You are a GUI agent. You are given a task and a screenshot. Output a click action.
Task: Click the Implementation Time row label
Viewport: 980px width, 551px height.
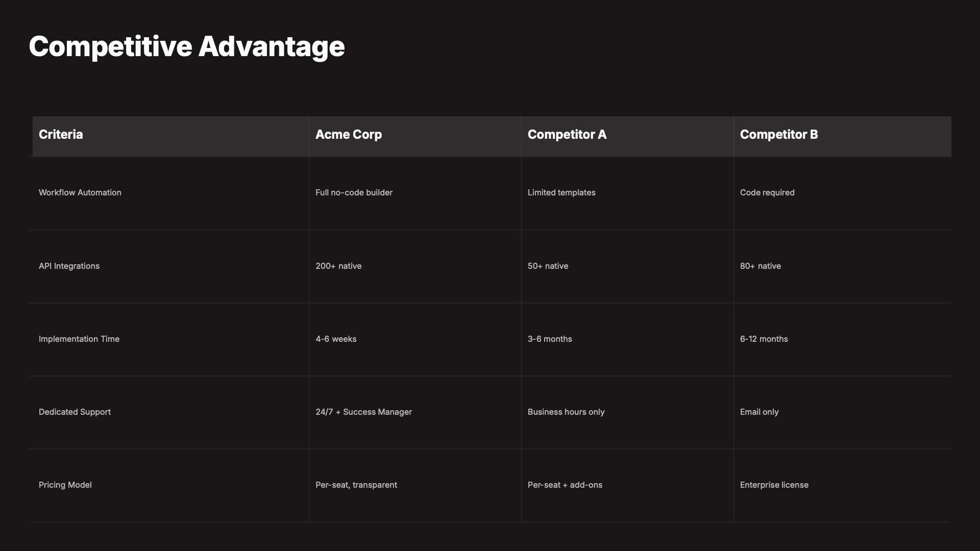(79, 339)
